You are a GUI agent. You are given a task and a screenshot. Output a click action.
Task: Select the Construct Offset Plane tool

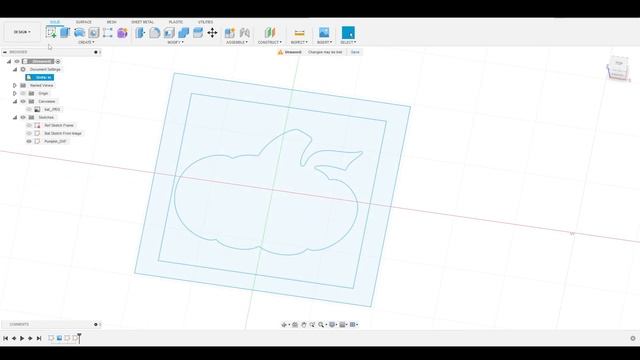coord(270,33)
